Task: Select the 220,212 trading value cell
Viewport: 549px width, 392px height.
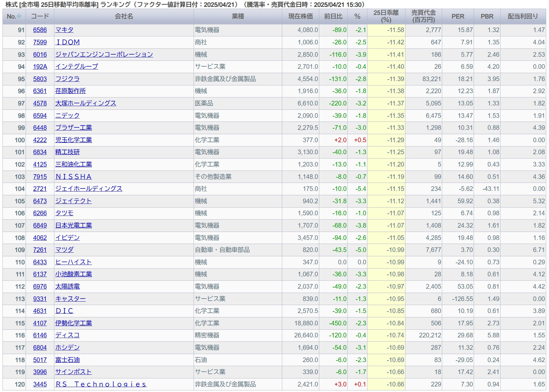Action: coord(423,335)
